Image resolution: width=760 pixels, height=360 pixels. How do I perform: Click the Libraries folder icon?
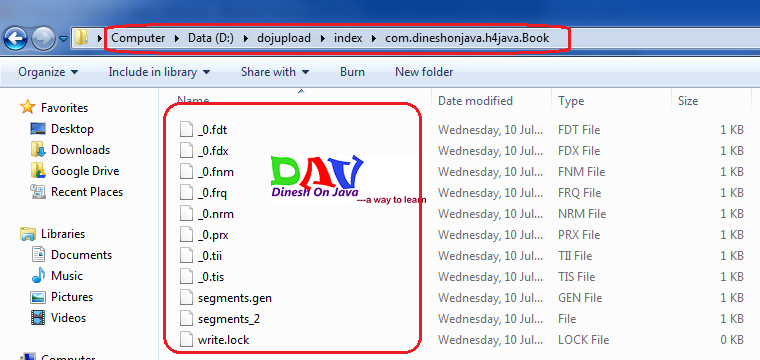tap(28, 234)
